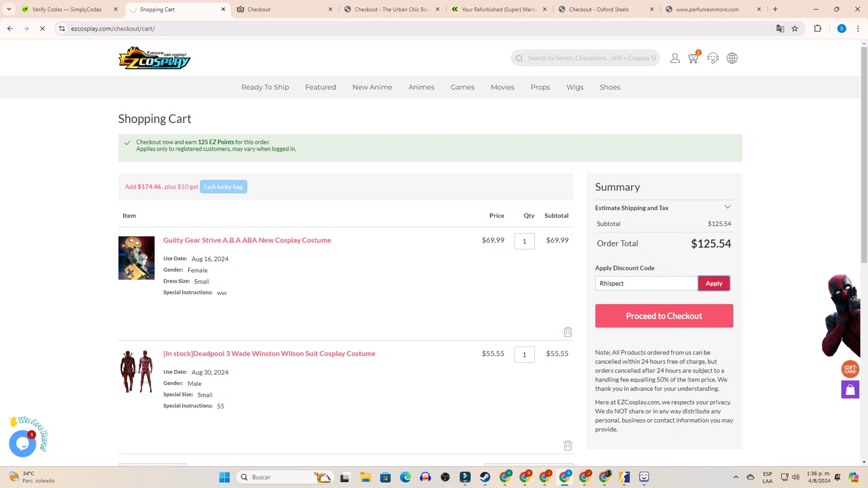The width and height of the screenshot is (868, 488).
Task: Open Task View from the taskbar
Action: tap(345, 477)
